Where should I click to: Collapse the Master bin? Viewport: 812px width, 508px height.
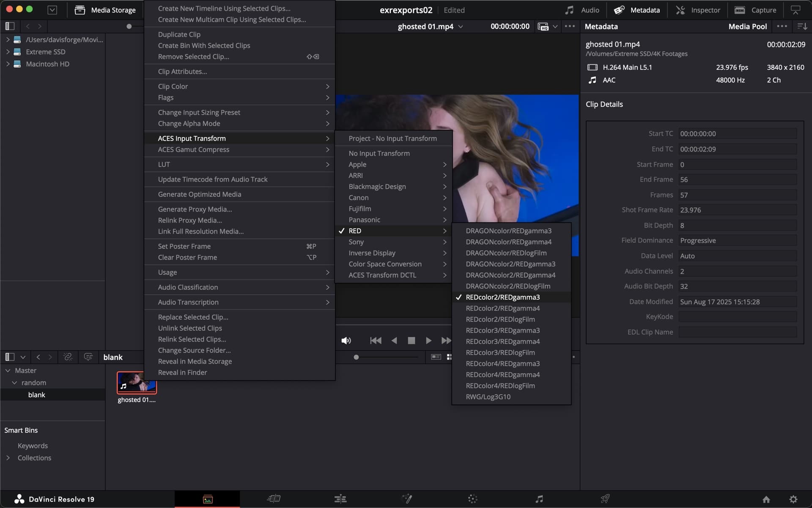pos(8,370)
